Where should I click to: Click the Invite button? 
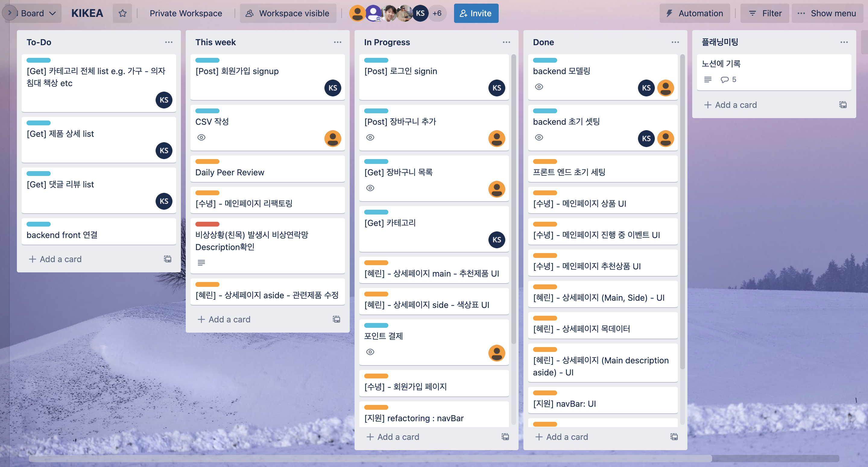[x=476, y=13]
